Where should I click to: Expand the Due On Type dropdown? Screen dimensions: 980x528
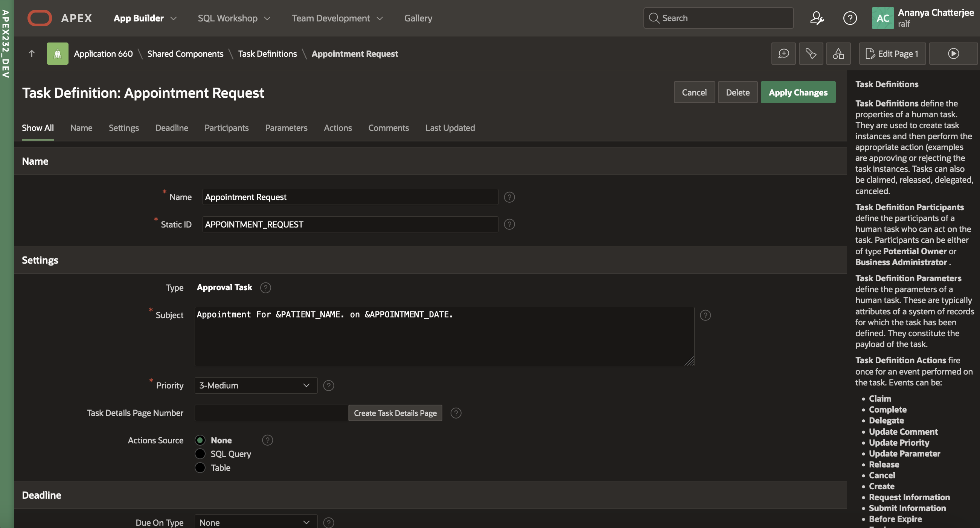click(x=256, y=522)
